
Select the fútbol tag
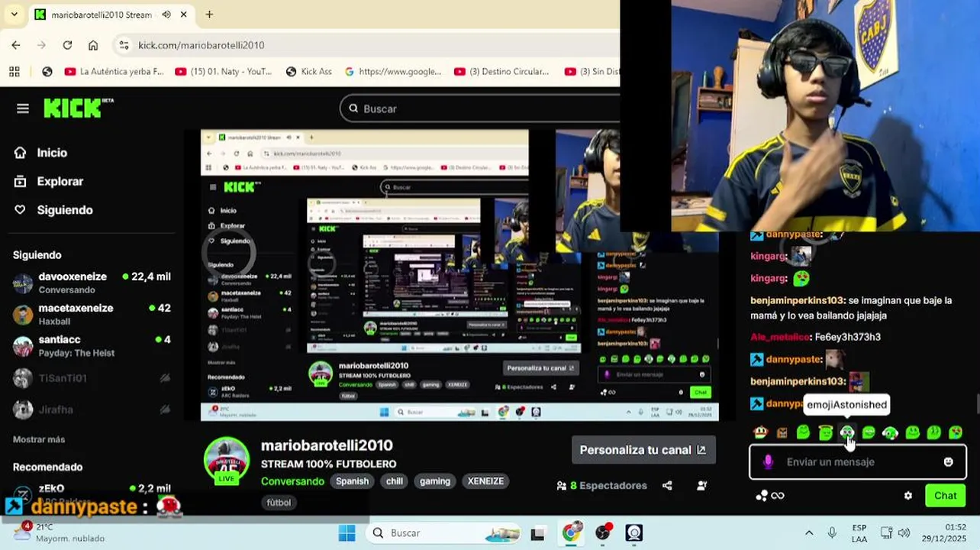[x=279, y=503]
